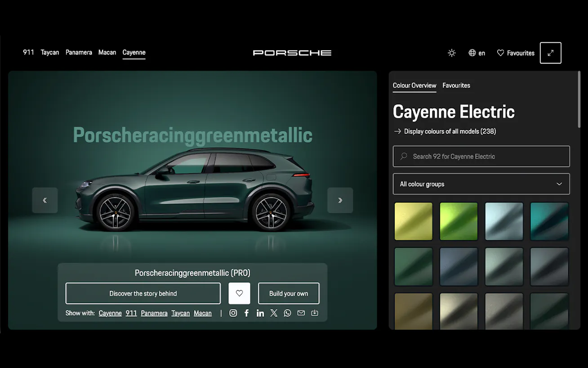Select the teal colour swatch
The width and height of the screenshot is (588, 368).
click(549, 221)
